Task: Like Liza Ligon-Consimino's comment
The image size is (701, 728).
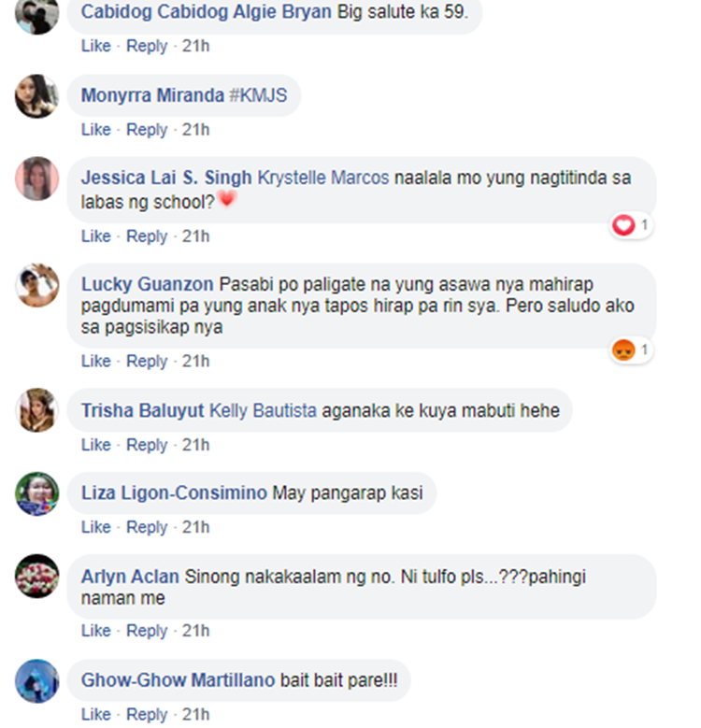Action: click(96, 527)
